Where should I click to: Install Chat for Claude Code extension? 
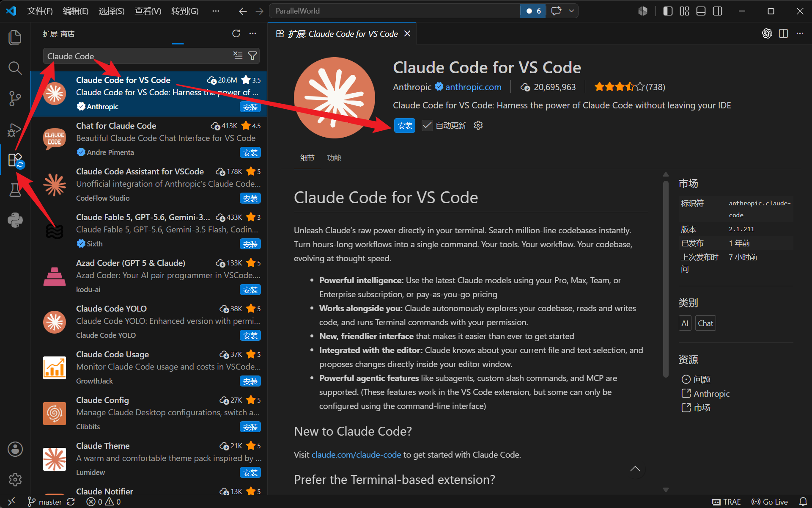coord(250,152)
